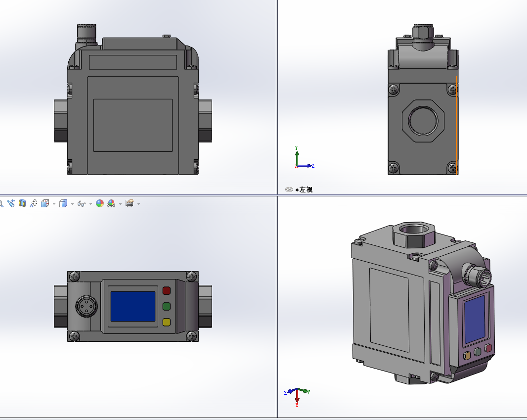Click the coordinate triad in isometric view
Screen dimensions: 527x420
point(297,397)
